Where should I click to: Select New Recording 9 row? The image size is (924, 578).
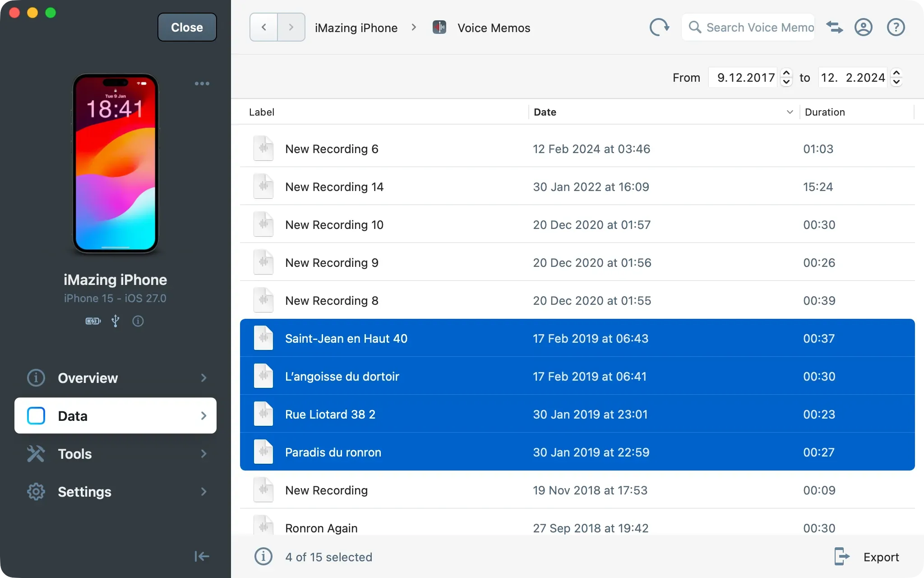(x=577, y=262)
